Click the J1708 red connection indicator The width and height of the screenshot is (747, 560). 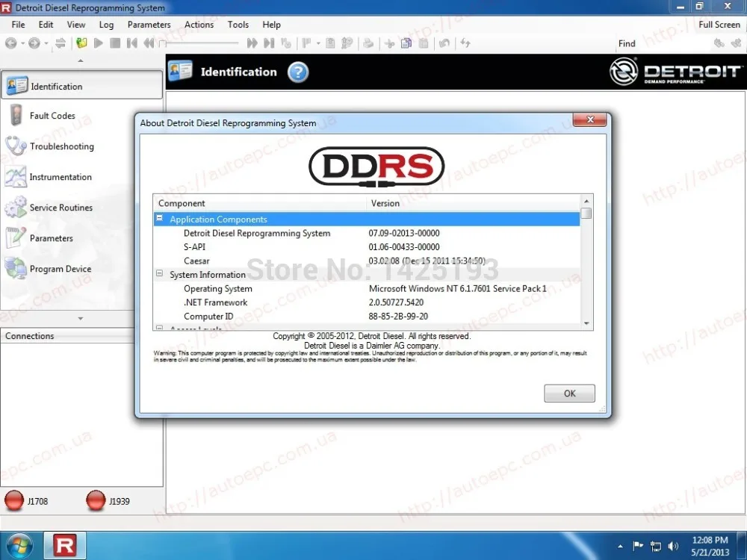[13, 500]
